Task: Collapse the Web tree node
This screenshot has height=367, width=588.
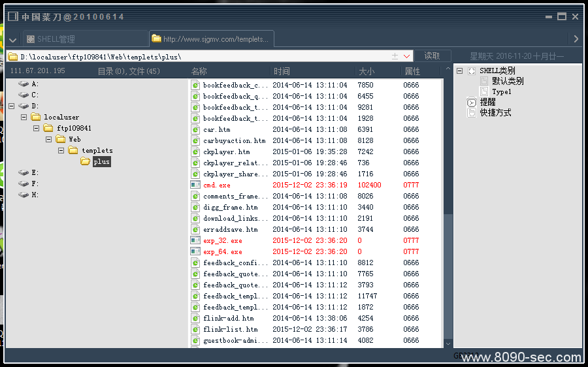Action: pyautogui.click(x=49, y=140)
